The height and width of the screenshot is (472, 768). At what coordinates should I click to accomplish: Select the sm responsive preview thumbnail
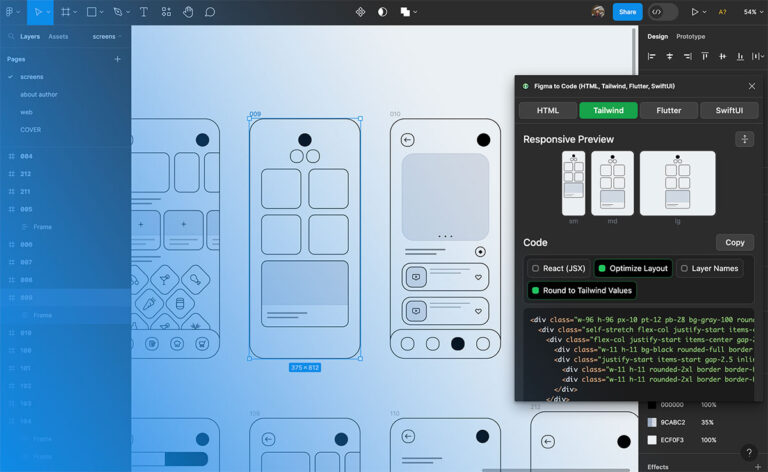point(574,183)
